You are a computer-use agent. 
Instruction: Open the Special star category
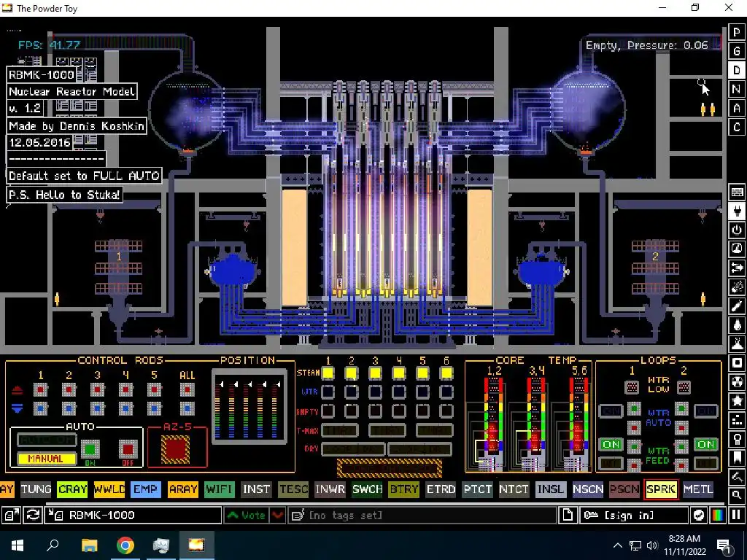coord(737,401)
